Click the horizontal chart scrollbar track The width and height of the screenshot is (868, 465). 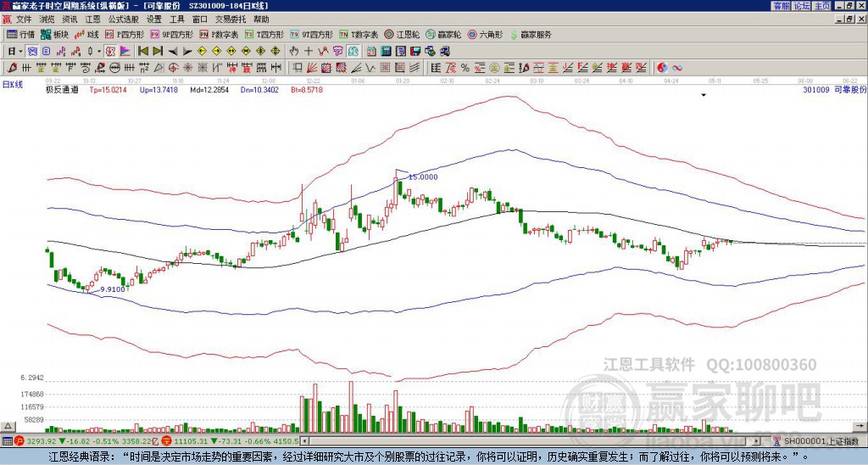[531, 441]
